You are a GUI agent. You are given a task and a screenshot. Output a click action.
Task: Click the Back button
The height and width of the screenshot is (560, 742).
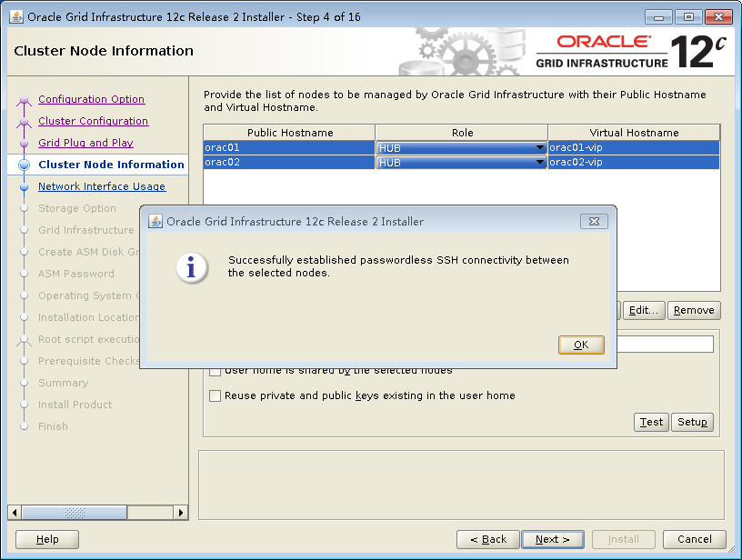pos(488,539)
